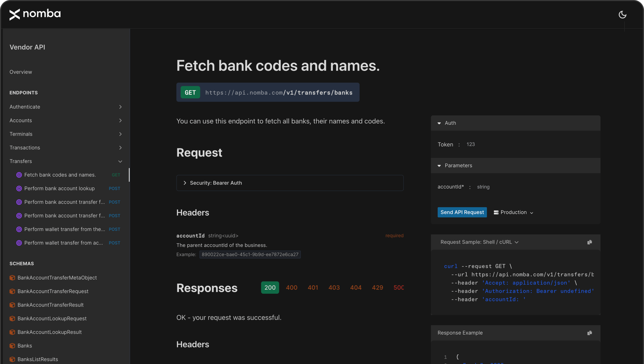
Task: Open BanksListResults schema
Action: click(x=38, y=359)
